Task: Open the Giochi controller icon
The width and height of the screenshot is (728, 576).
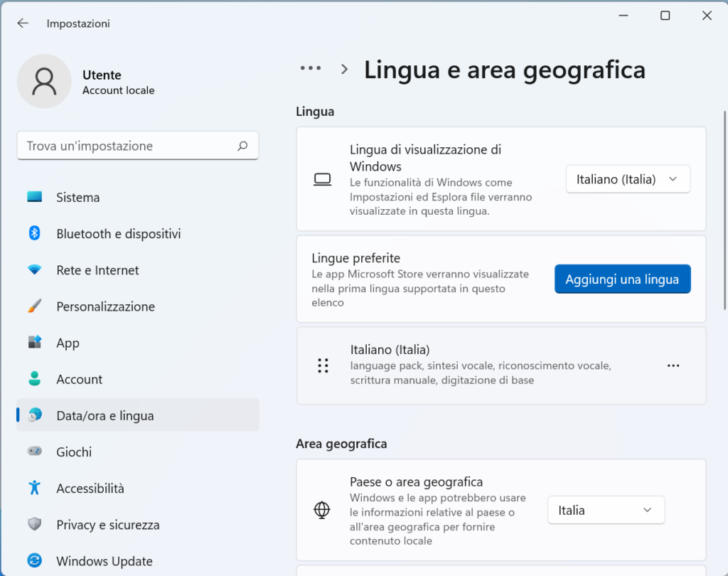Action: click(x=35, y=452)
